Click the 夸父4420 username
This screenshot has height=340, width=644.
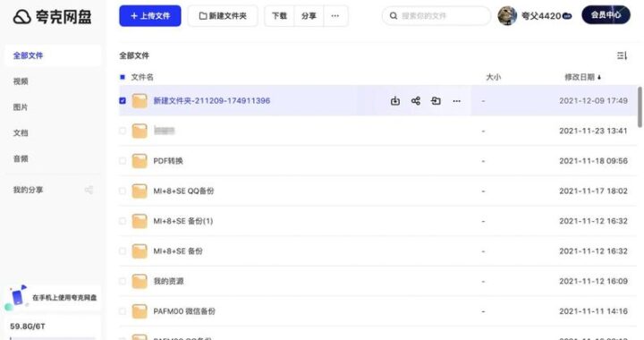541,16
